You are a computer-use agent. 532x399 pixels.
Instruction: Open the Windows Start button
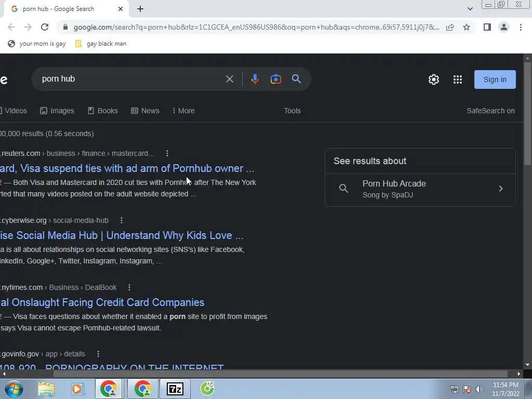tap(14, 389)
